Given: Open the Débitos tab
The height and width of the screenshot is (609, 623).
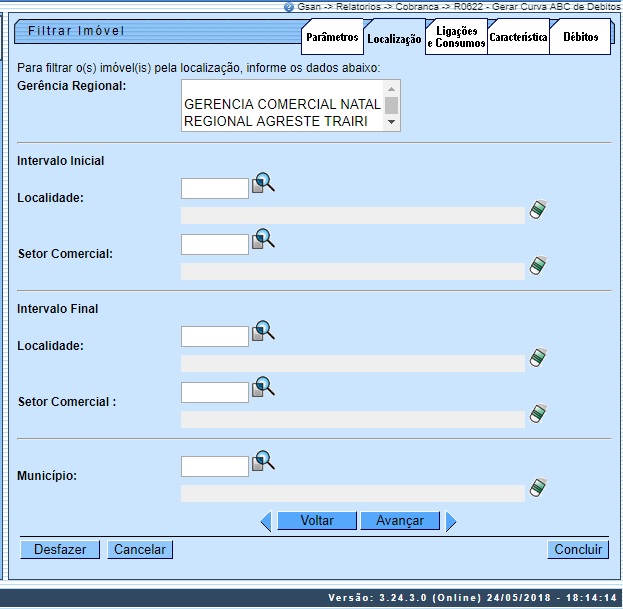Looking at the screenshot, I should pos(580,37).
